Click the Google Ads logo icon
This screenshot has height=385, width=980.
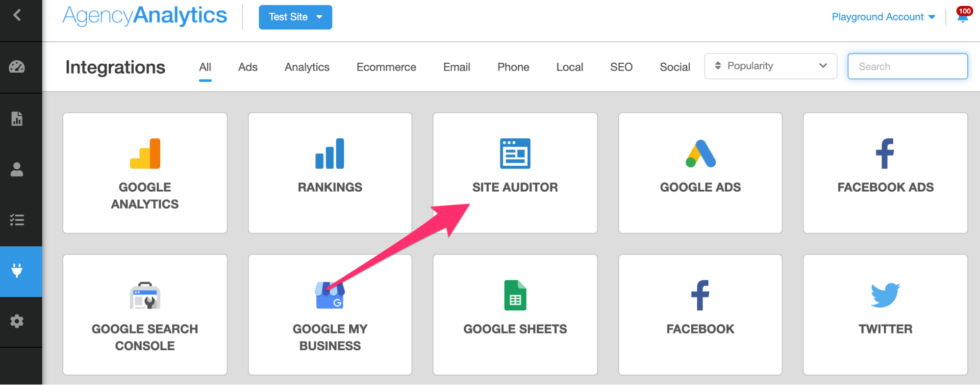pos(701,154)
